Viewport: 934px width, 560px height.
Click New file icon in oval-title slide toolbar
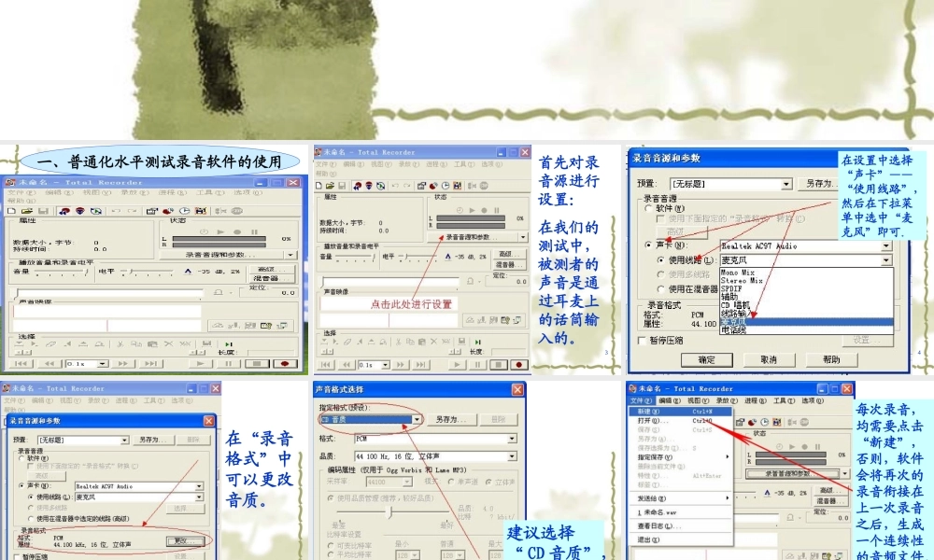pos(11,211)
